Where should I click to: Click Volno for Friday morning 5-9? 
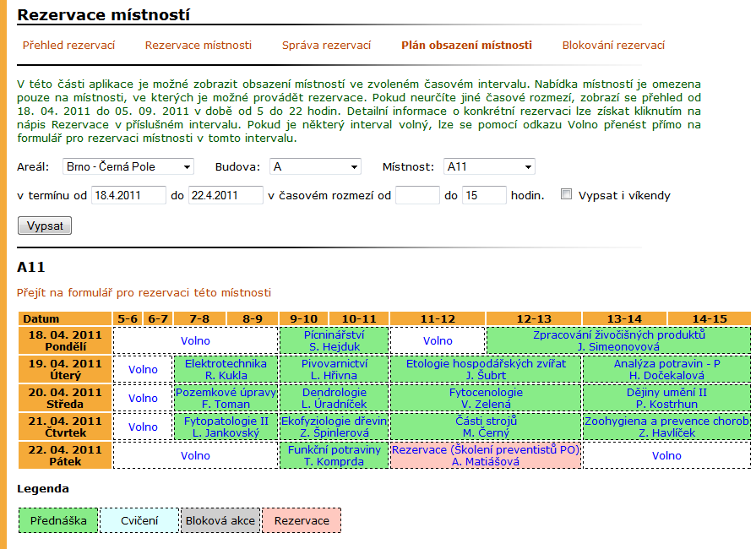(x=195, y=455)
